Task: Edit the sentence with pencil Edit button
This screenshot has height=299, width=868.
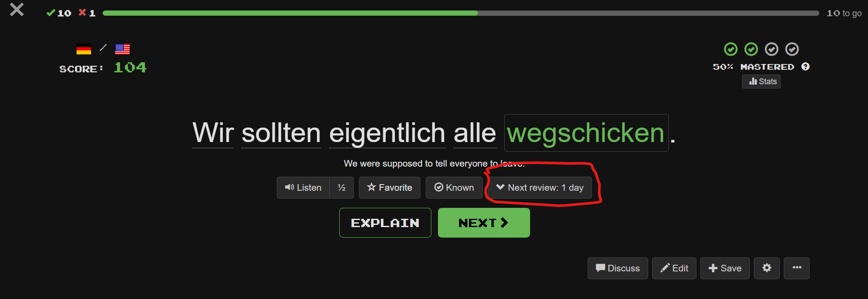Action: point(674,268)
